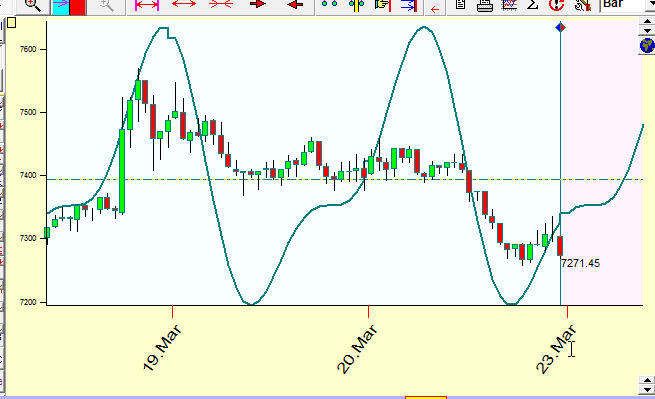This screenshot has width=655, height=399.
Task: Click the 7271.45 last price label
Action: 581,263
